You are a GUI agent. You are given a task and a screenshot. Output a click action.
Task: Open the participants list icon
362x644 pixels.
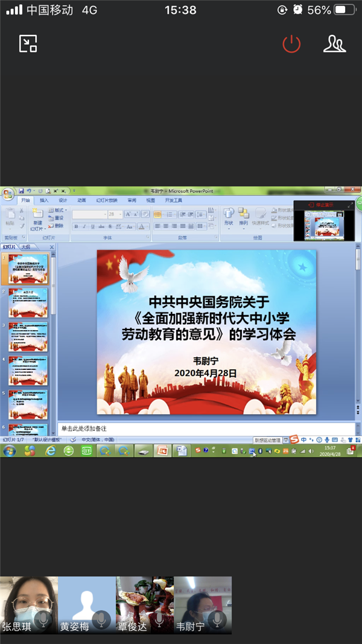click(334, 43)
